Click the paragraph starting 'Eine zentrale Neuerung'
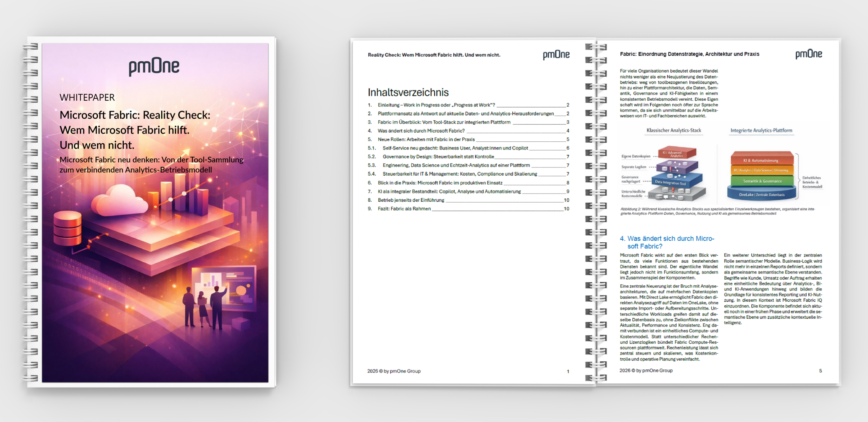Viewport: 868px width, 422px height. pyautogui.click(x=669, y=323)
